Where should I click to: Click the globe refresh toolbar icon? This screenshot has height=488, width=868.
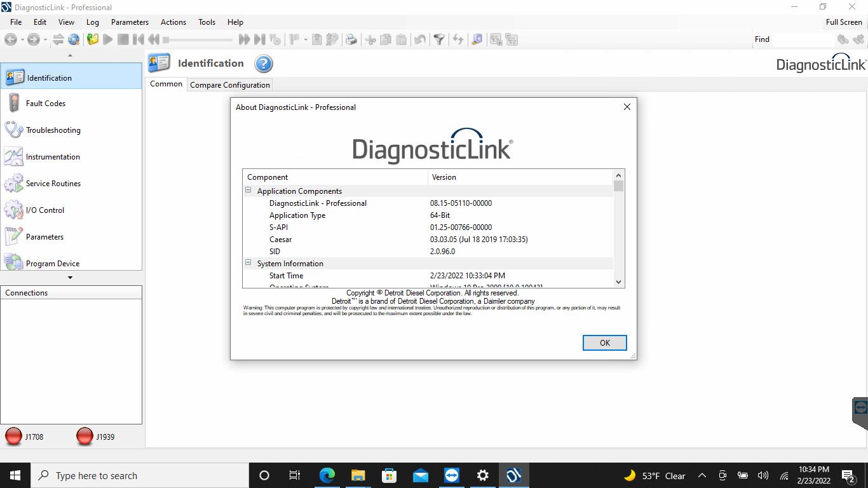pyautogui.click(x=74, y=39)
